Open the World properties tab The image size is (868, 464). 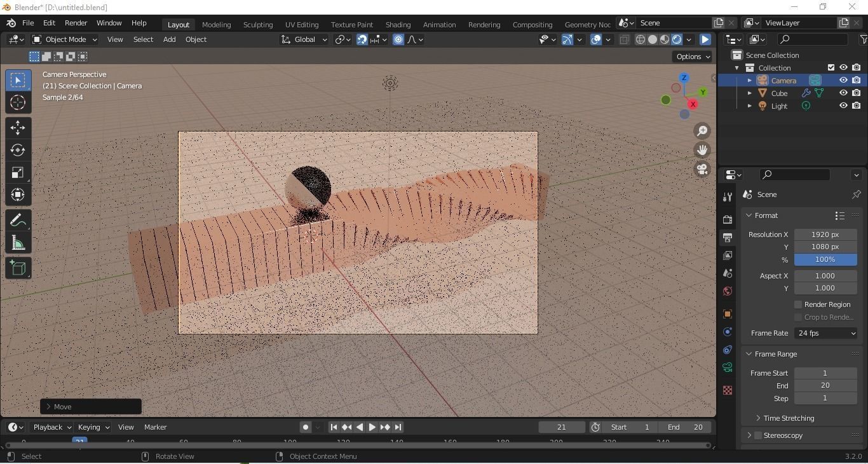click(728, 291)
